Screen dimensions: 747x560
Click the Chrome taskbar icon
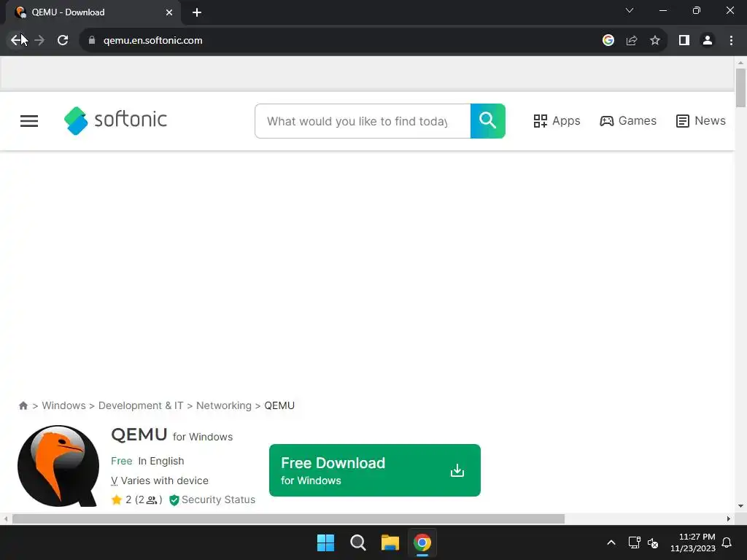422,542
